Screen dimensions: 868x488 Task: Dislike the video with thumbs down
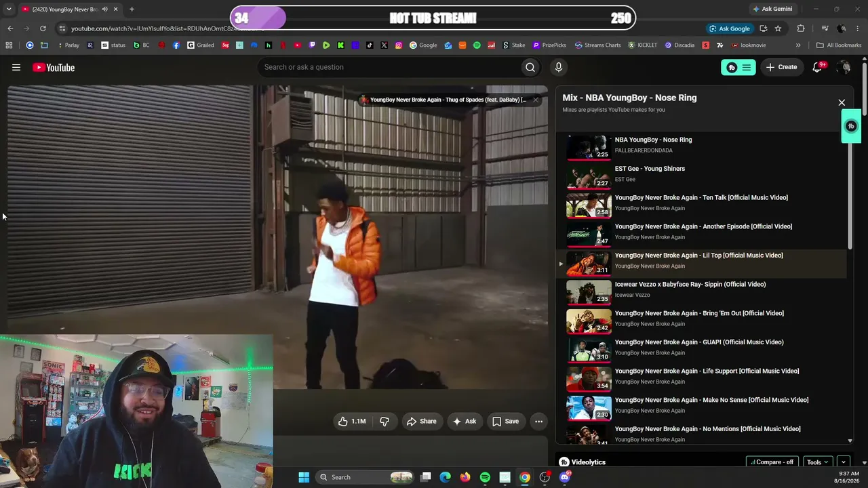[384, 422]
